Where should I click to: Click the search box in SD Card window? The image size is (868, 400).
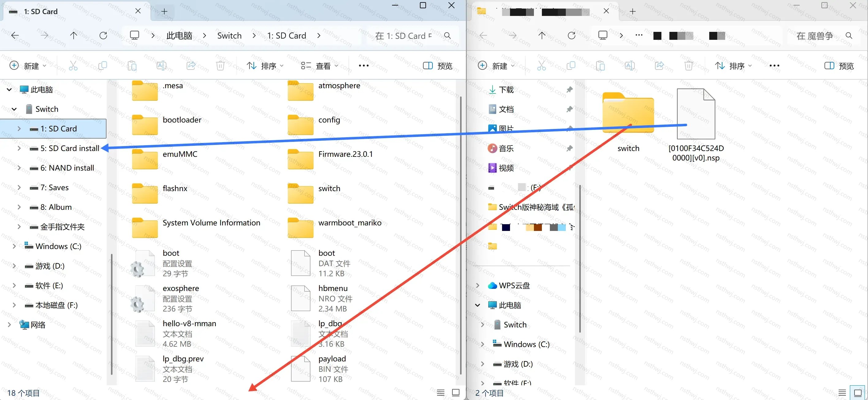413,35
